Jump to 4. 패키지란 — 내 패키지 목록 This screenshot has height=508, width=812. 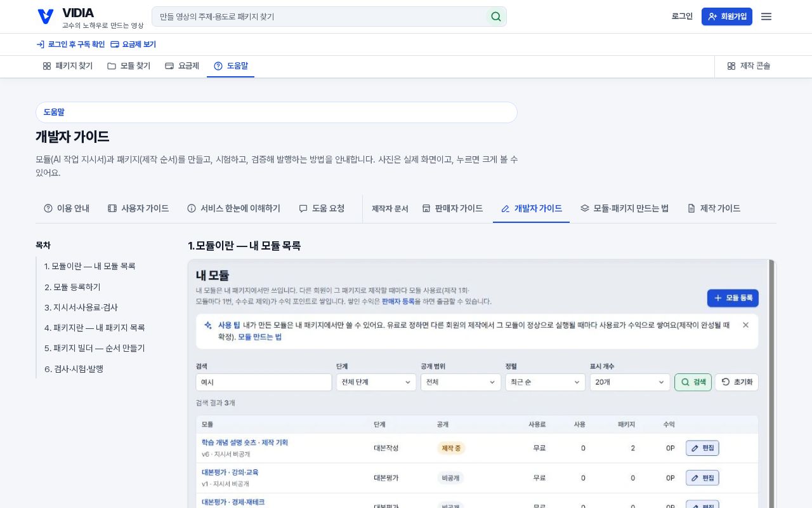coord(95,328)
